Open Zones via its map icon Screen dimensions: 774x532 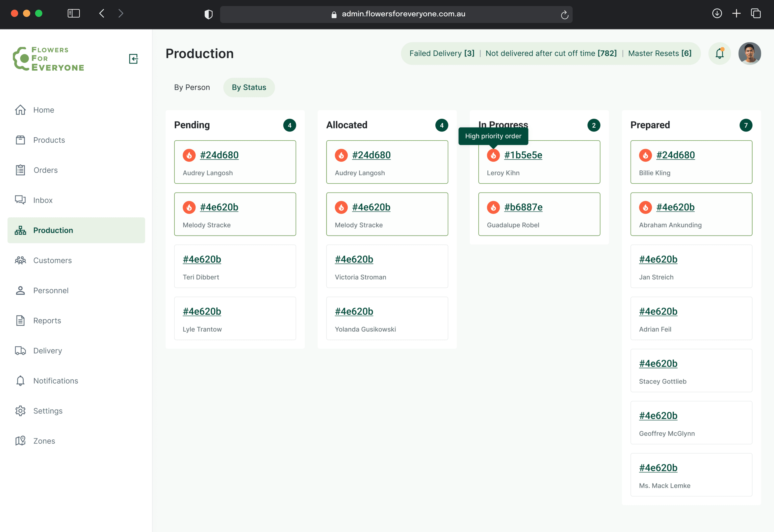pos(20,441)
